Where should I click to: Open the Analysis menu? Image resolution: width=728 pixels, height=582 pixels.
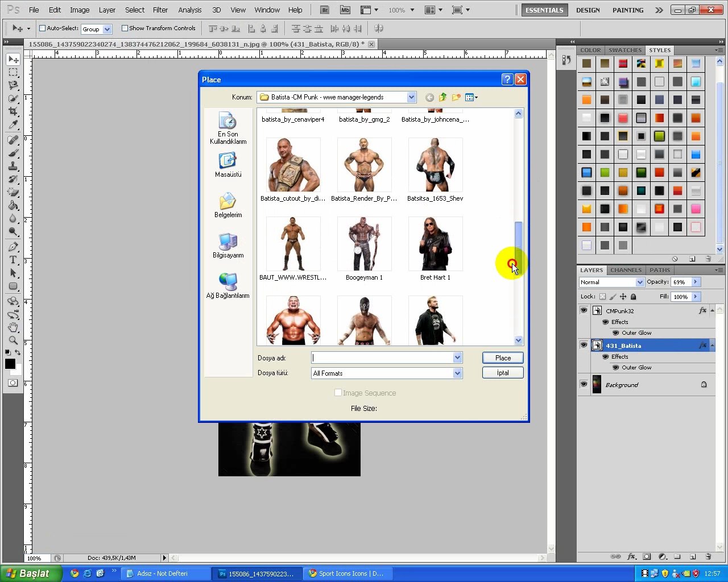(190, 10)
